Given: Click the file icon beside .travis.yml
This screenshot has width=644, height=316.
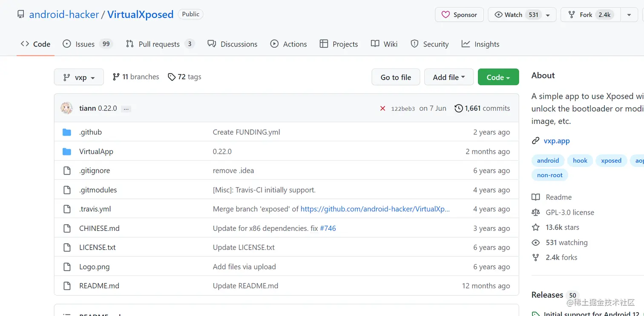Looking at the screenshot, I should coord(67,209).
